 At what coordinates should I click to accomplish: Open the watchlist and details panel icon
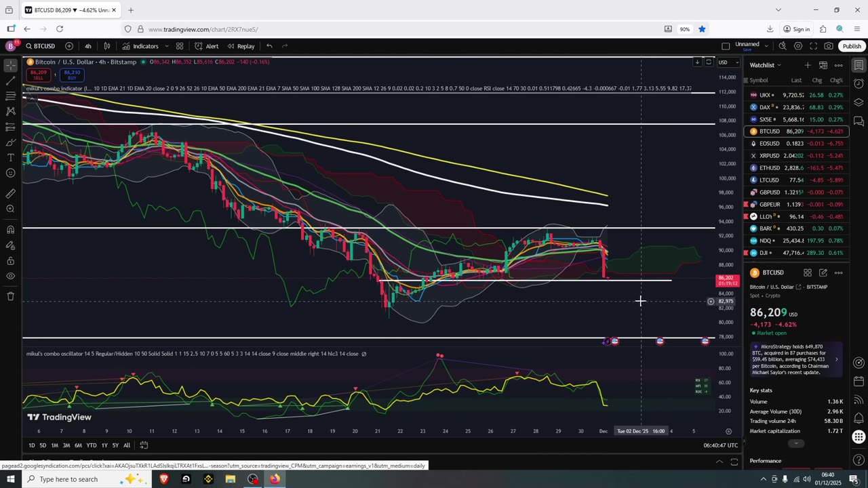pyautogui.click(x=859, y=65)
